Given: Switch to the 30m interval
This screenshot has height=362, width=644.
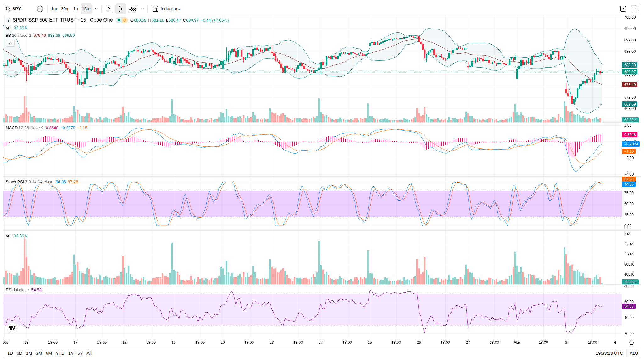Looking at the screenshot, I should tap(65, 9).
